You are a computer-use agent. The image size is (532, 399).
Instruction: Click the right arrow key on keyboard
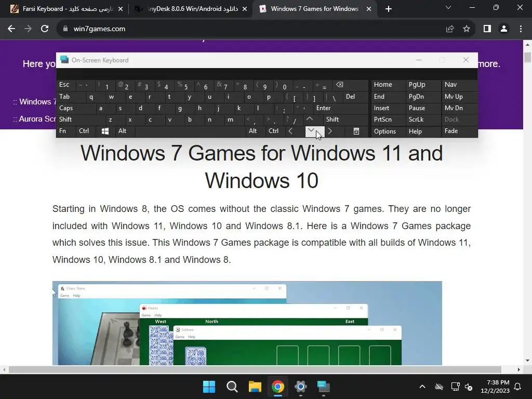click(330, 131)
